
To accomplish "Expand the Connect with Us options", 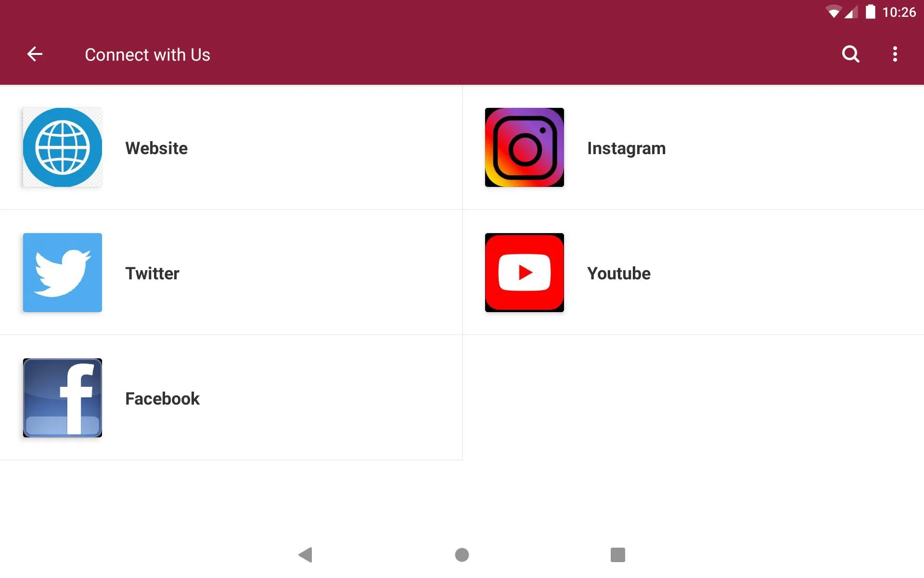I will coord(896,54).
